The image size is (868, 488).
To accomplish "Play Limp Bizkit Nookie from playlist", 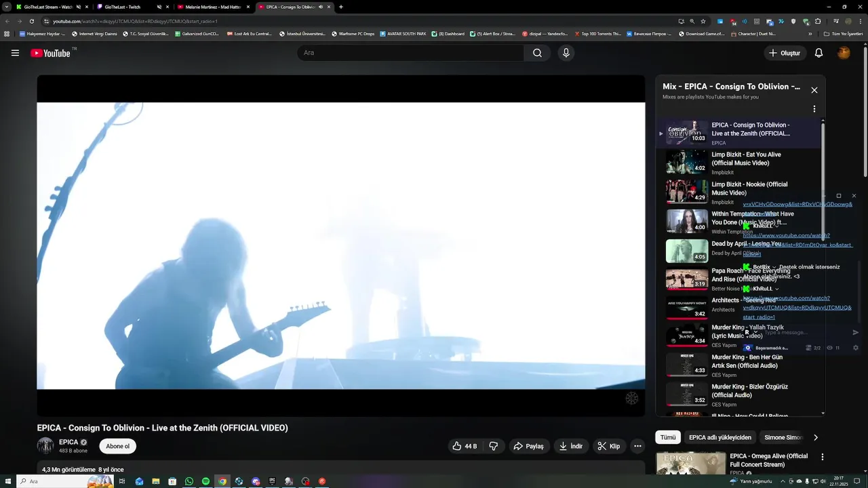I will coord(687,192).
